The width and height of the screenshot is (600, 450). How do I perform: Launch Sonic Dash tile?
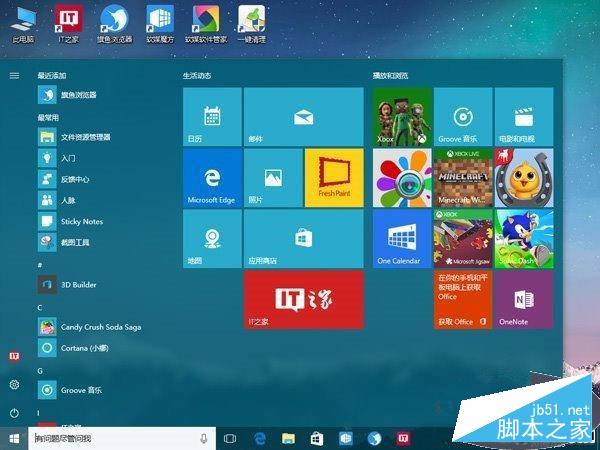tap(524, 239)
